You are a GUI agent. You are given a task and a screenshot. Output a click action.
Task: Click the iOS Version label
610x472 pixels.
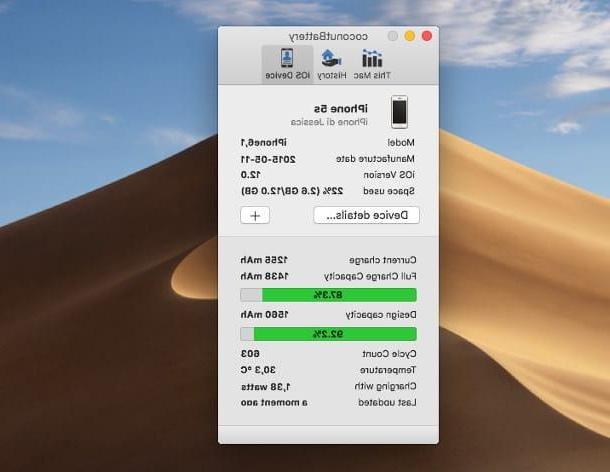pos(389,175)
